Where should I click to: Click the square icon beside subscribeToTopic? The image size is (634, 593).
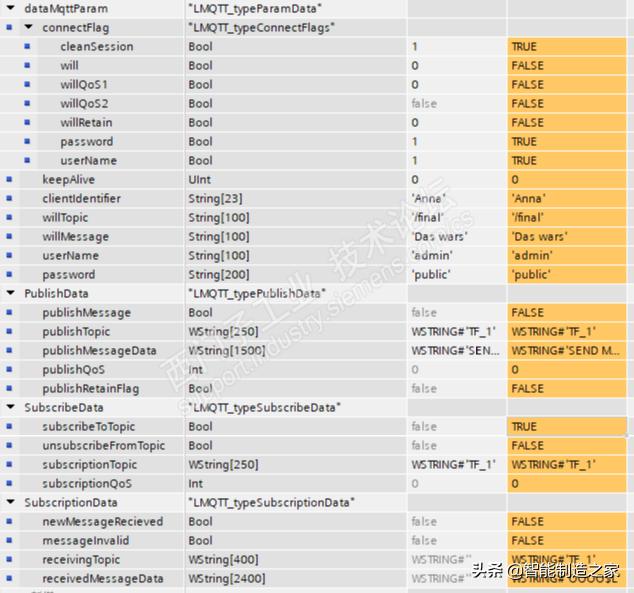click(x=9, y=426)
